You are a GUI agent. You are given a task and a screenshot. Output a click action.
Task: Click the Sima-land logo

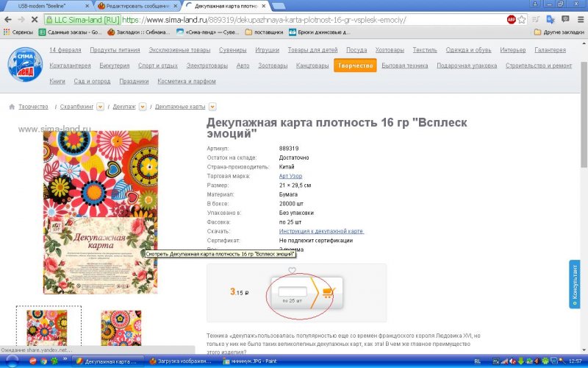[26, 66]
